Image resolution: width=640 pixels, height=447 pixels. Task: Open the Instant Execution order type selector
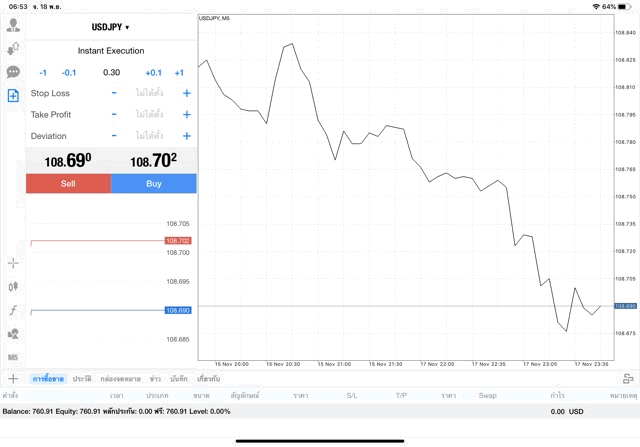(110, 50)
